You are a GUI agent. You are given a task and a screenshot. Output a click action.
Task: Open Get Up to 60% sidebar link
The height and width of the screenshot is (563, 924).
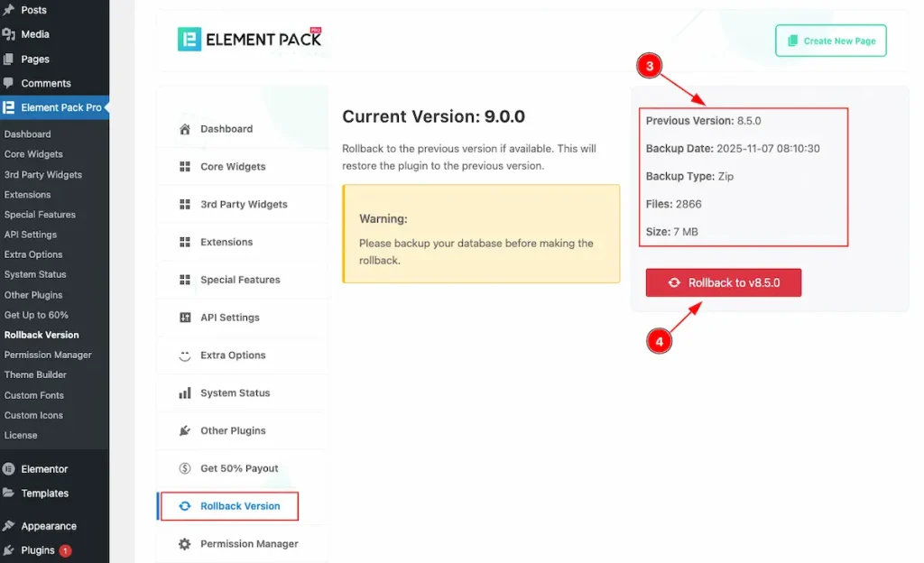[x=36, y=315]
